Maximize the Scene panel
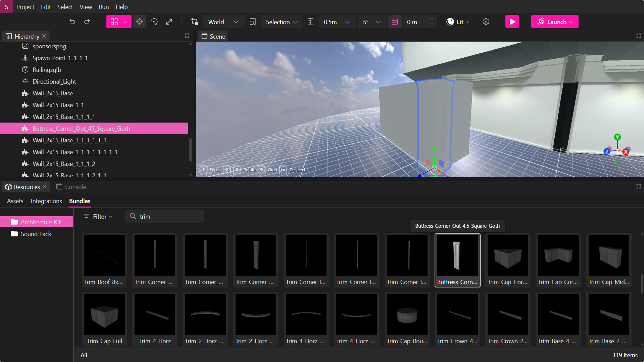This screenshot has height=362, width=644. pos(638,36)
